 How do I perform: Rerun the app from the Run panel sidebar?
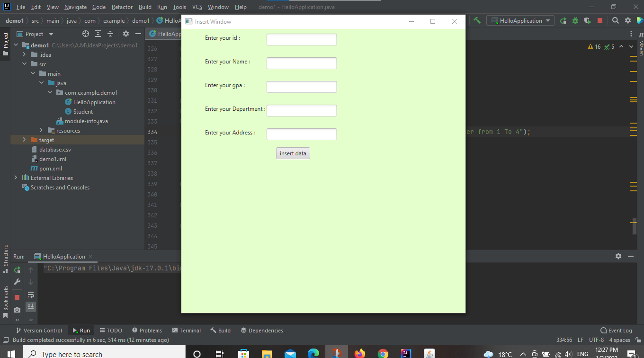[17, 270]
